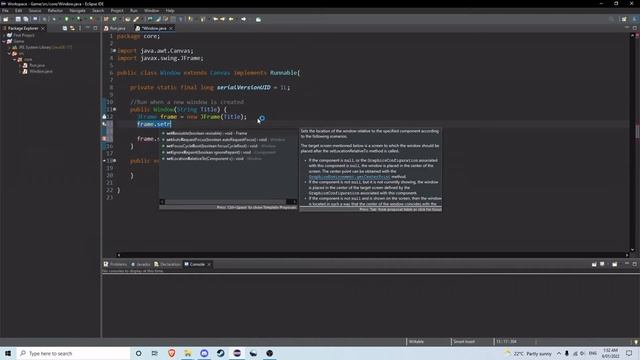Click the Save All toolbar icon
Image resolution: width=640 pixels, height=360 pixels.
click(26, 19)
